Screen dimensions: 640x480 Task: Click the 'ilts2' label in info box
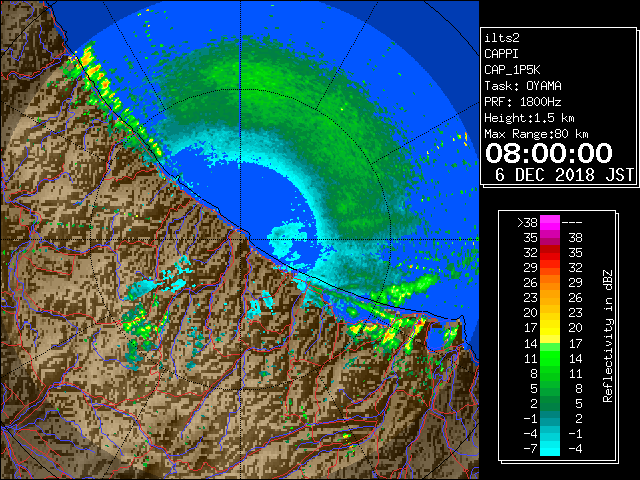coord(502,38)
